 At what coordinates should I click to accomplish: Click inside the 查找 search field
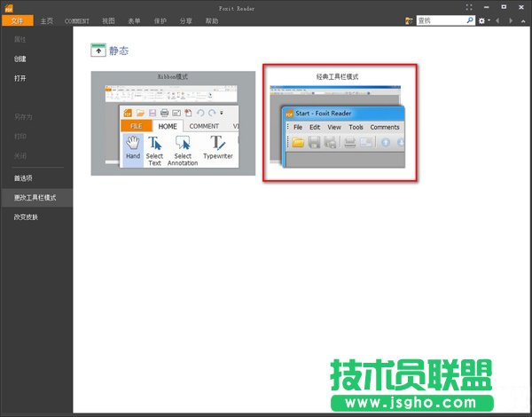pos(441,20)
